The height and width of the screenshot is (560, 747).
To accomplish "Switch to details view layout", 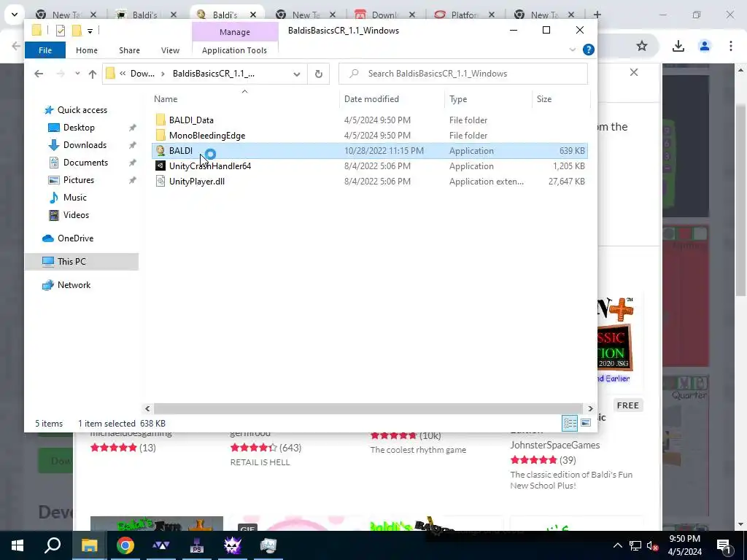I will click(x=570, y=423).
